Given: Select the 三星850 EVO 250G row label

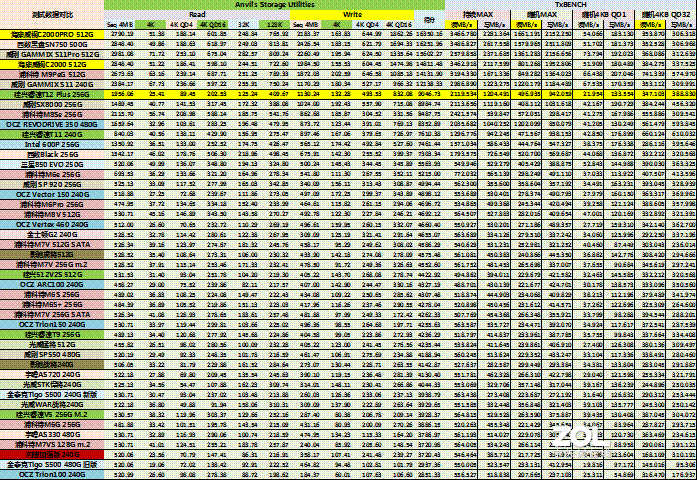Looking at the screenshot, I should (51, 164).
